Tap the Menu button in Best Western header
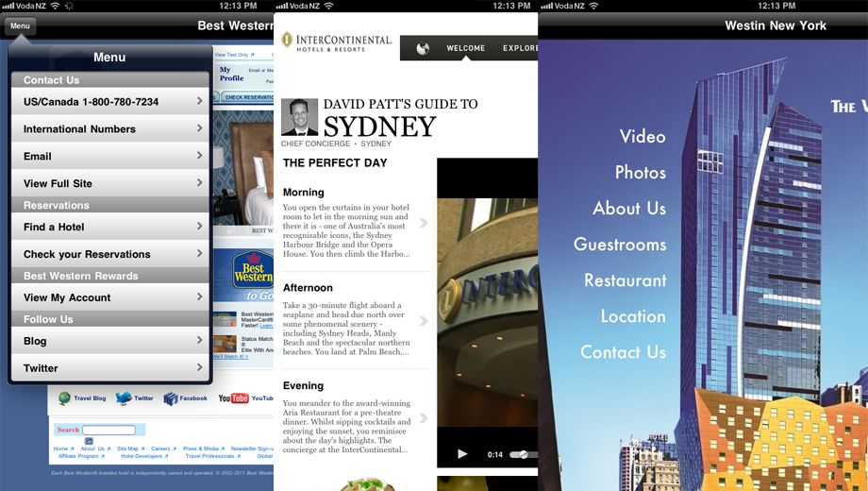This screenshot has width=868, height=491. (x=20, y=26)
